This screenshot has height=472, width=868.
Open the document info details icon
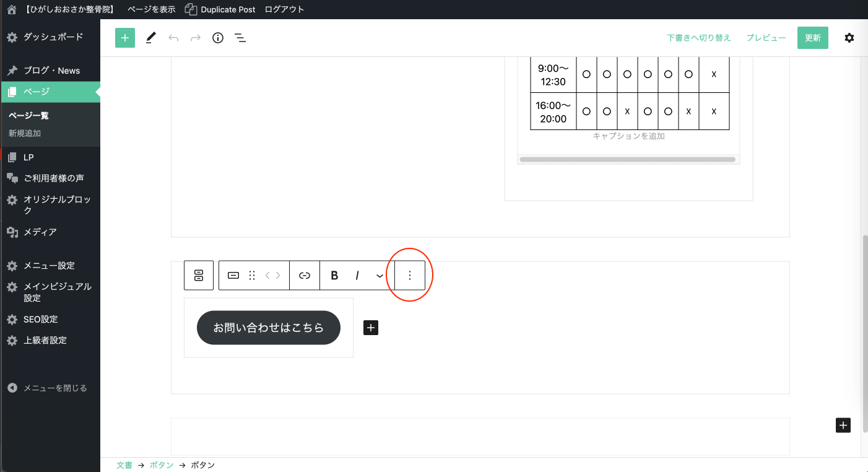pyautogui.click(x=218, y=38)
